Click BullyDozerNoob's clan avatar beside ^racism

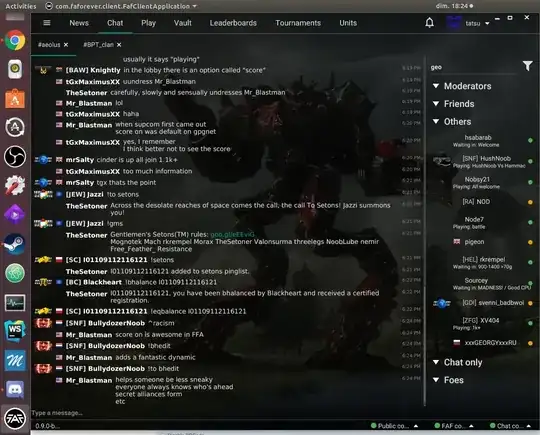tap(43, 323)
